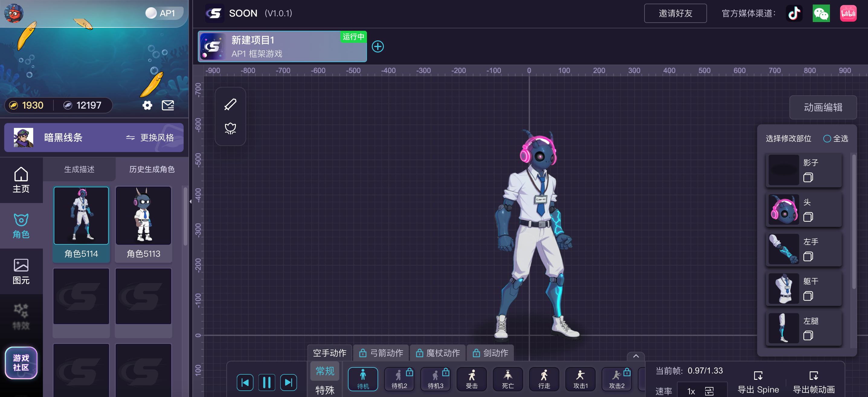Check the 躯干 torso checkbox
Image resolution: width=868 pixels, height=397 pixels.
[x=808, y=296]
